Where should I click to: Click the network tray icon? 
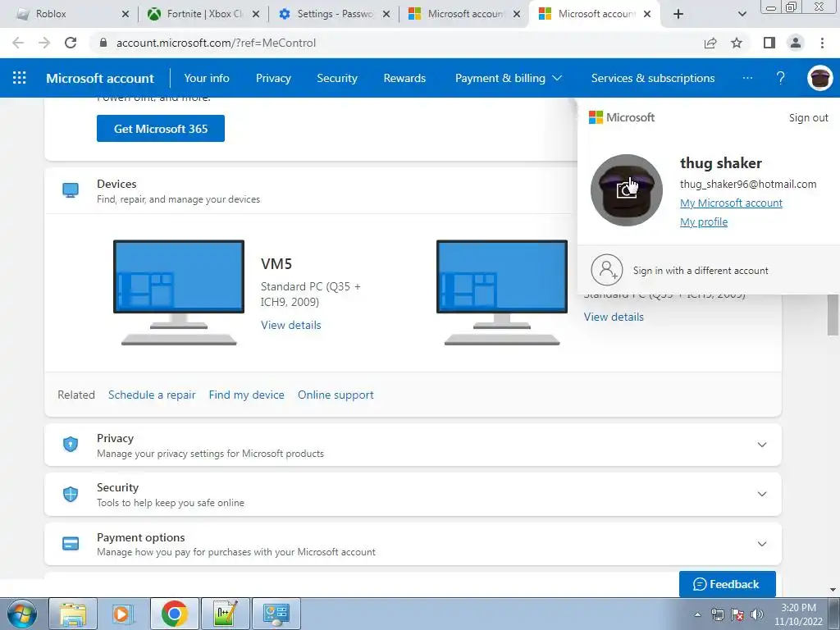point(717,614)
